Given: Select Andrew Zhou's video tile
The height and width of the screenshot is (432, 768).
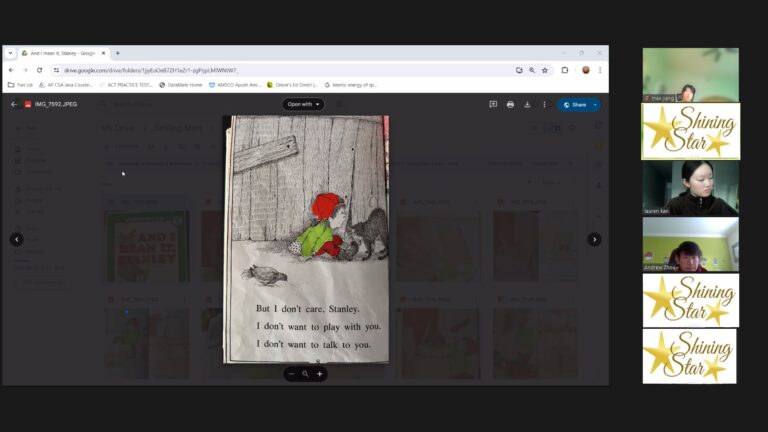Looking at the screenshot, I should [x=691, y=244].
